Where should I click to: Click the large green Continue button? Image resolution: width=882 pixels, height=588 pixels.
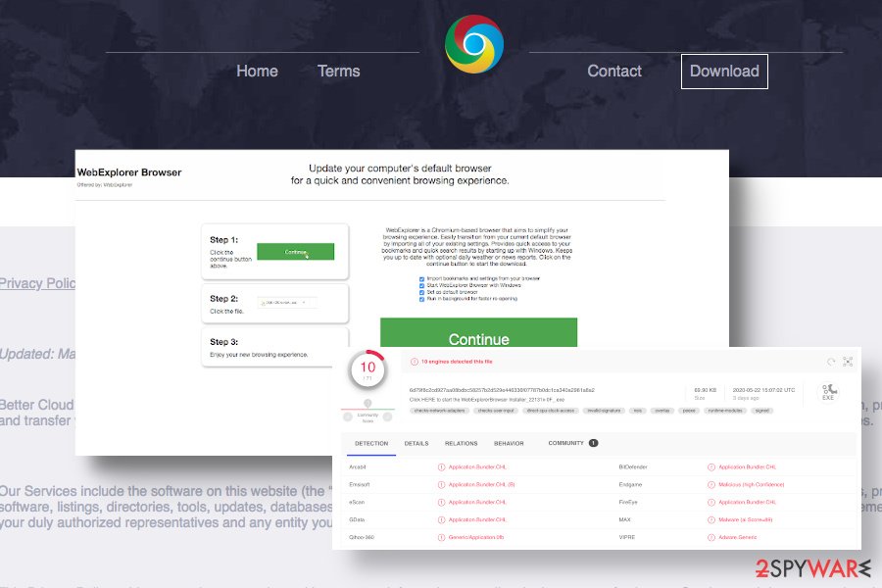pyautogui.click(x=478, y=332)
